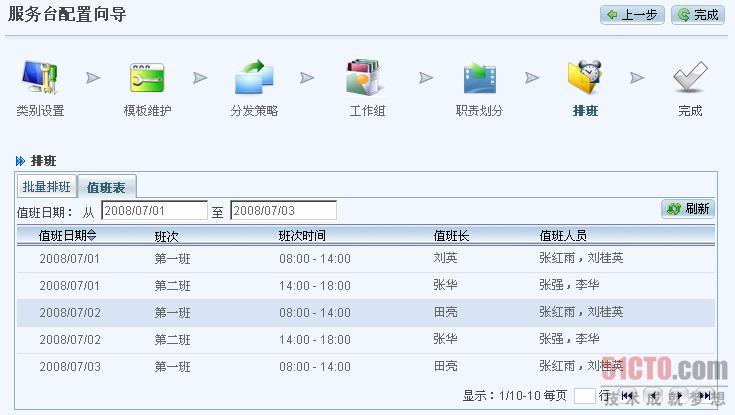The width and height of the screenshot is (735, 415).
Task: Click 08:00 - 14:00 in the 2008/07/02 row
Action: coord(315,313)
